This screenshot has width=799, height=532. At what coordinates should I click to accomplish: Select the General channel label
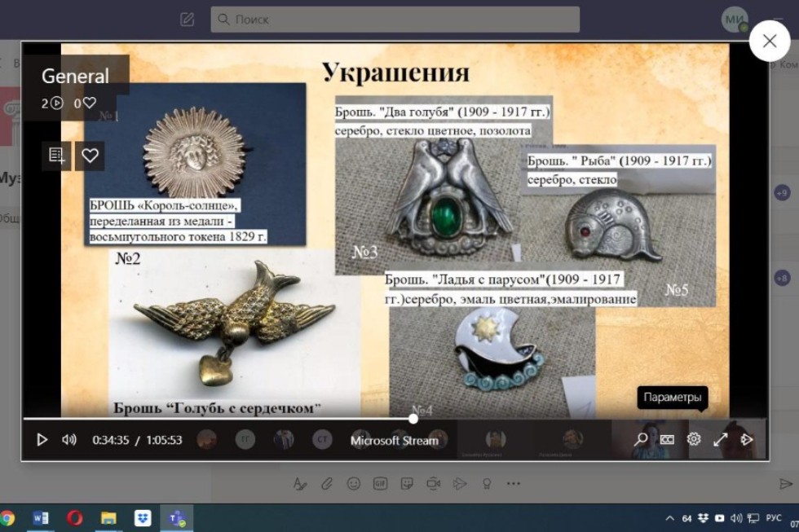point(75,76)
